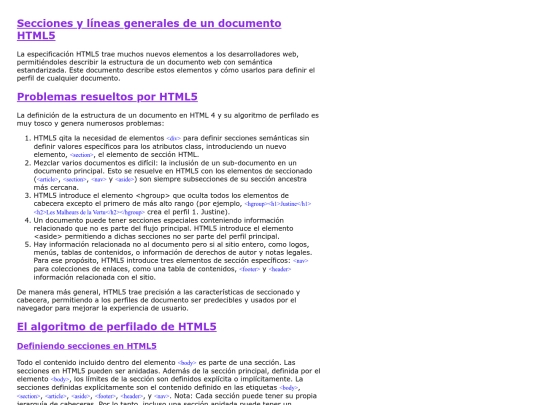The height and width of the screenshot is (405, 540).
Task: Click the <body> link before 'los límites de la sección'
Action: coord(60,380)
